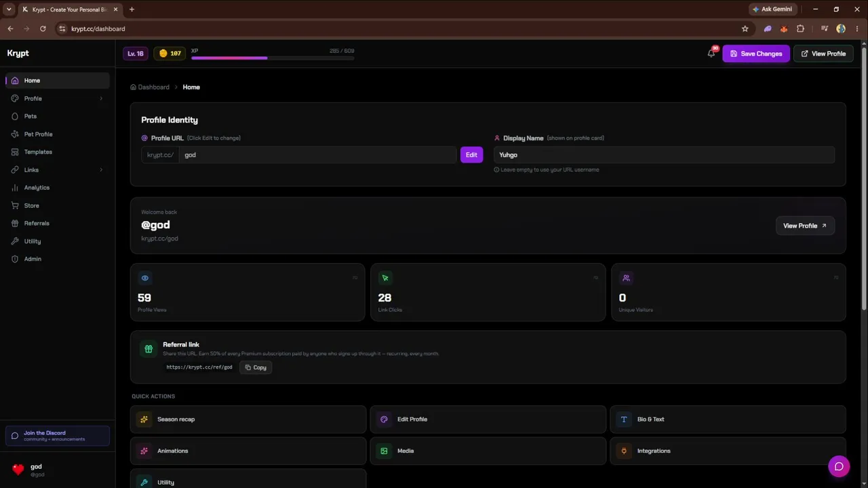Image resolution: width=868 pixels, height=488 pixels.
Task: Open the Bio & Text quick action
Action: (x=728, y=420)
